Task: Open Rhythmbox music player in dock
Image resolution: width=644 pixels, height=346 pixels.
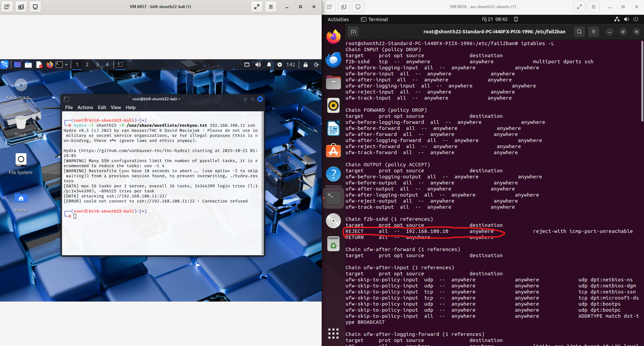Action: 333,106
